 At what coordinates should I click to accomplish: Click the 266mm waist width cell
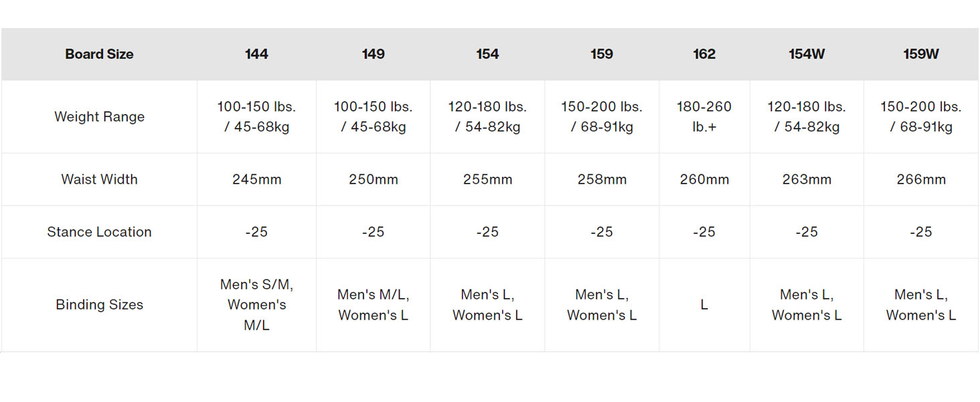click(x=921, y=180)
